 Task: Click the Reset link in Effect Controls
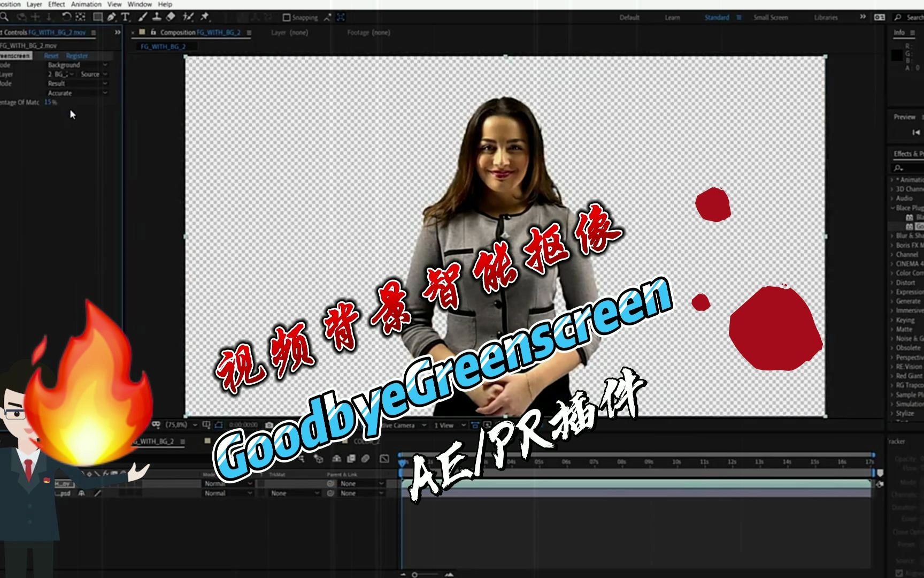click(x=51, y=56)
